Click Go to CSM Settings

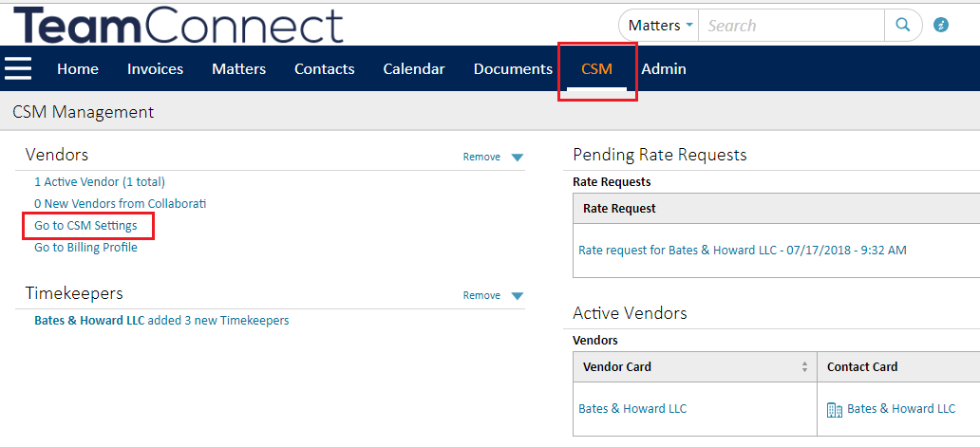[x=85, y=225]
